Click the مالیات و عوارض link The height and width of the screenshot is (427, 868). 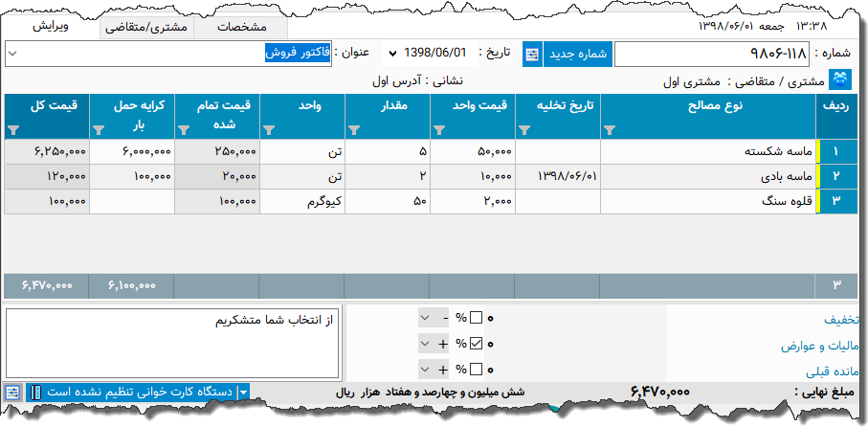[820, 347]
